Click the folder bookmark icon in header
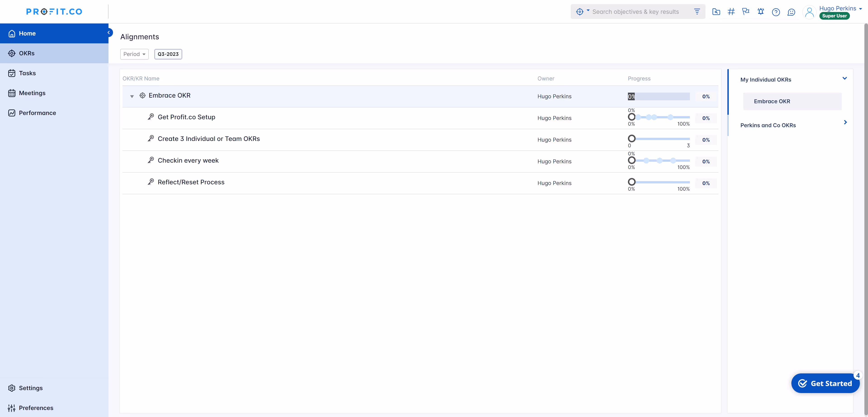The width and height of the screenshot is (868, 417). [x=716, y=12]
